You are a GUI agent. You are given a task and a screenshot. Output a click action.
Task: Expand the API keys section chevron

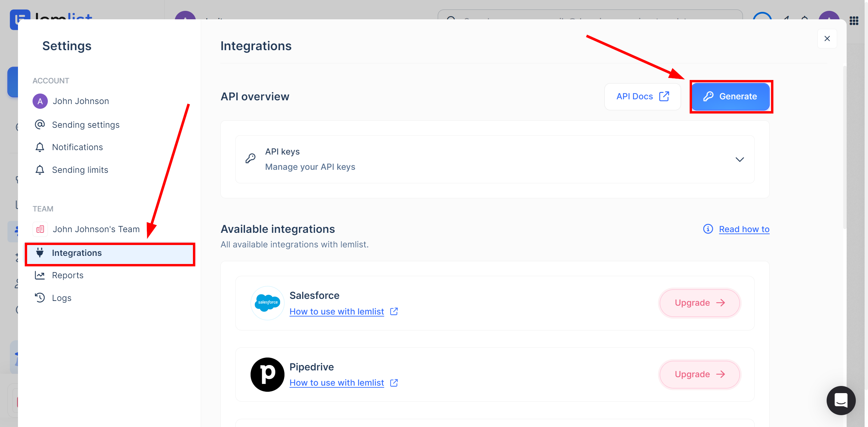[739, 159]
